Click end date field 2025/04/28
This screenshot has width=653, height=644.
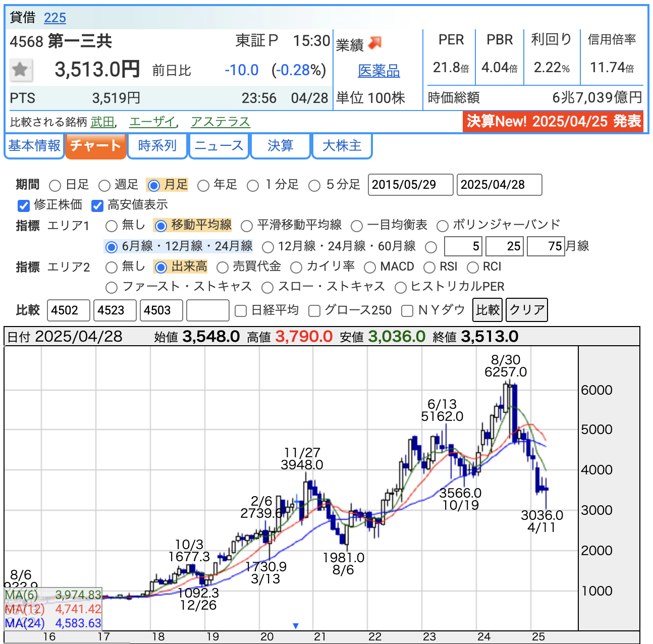coord(500,185)
